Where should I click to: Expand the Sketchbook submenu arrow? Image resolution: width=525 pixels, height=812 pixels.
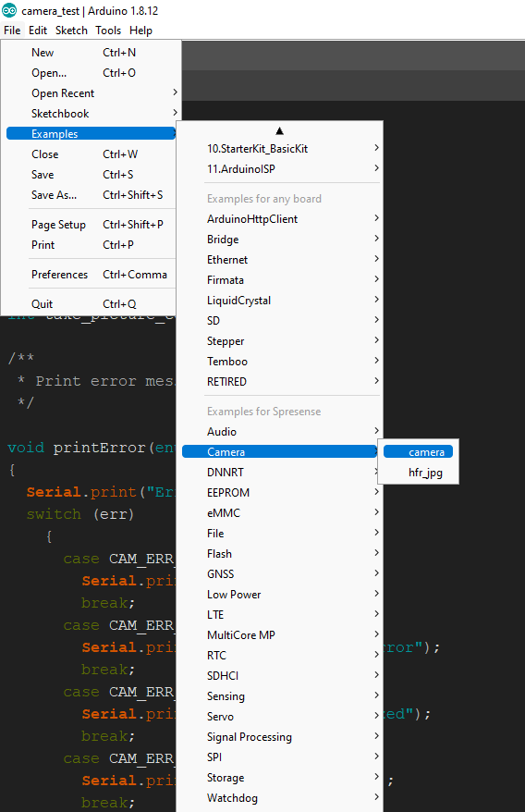175,113
